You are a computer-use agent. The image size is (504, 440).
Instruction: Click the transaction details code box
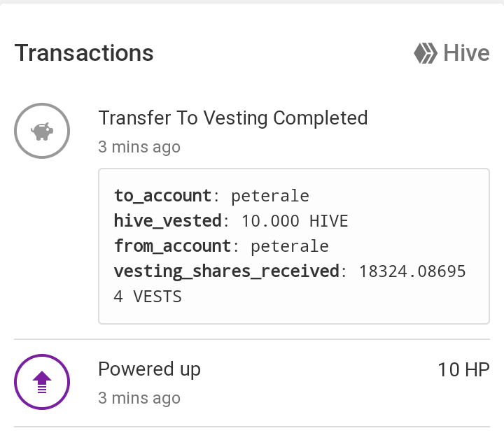click(294, 246)
